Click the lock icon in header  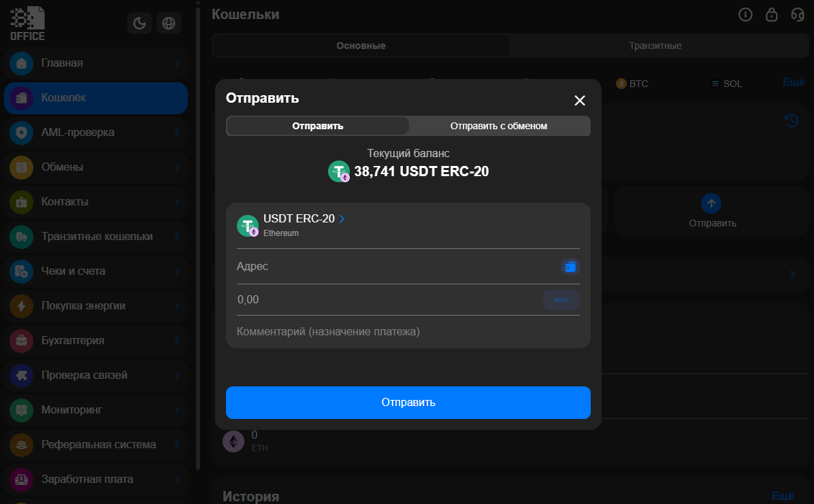[x=772, y=14]
